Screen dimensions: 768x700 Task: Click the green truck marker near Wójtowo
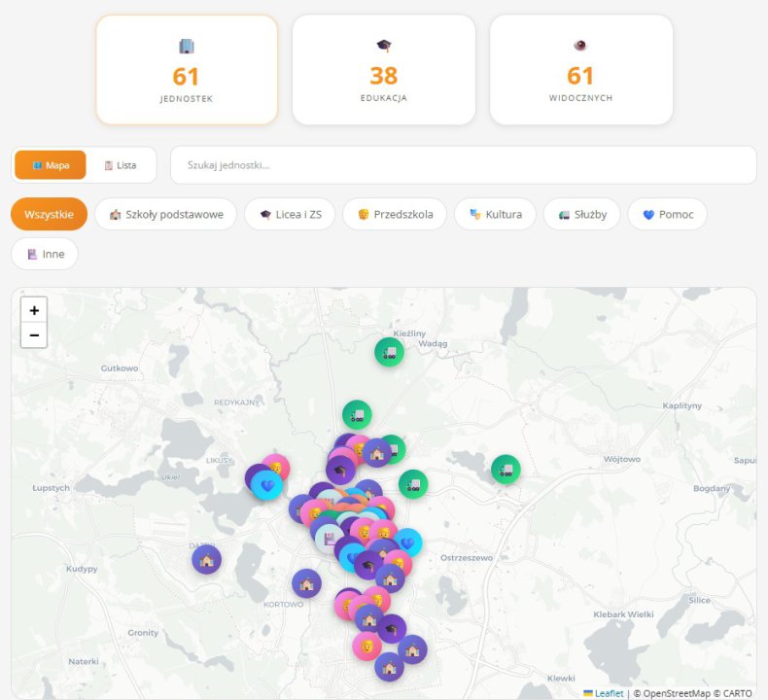click(506, 470)
